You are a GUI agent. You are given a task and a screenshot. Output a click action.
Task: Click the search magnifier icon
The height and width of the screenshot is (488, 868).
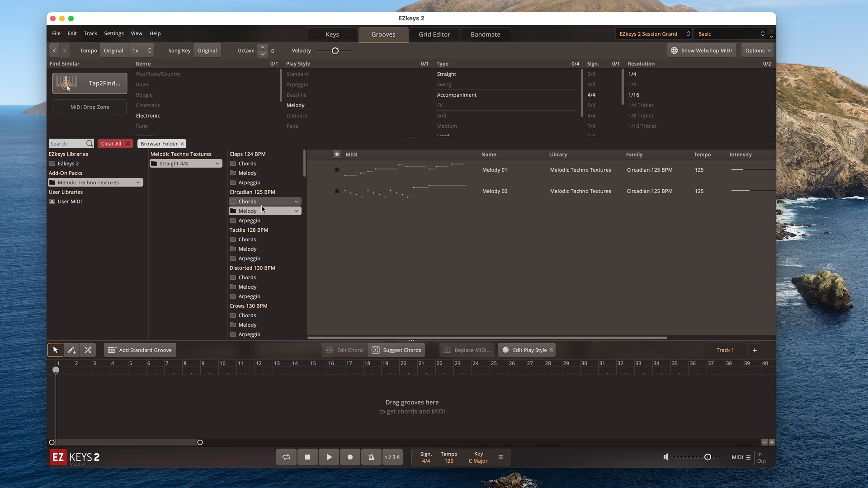tap(90, 144)
